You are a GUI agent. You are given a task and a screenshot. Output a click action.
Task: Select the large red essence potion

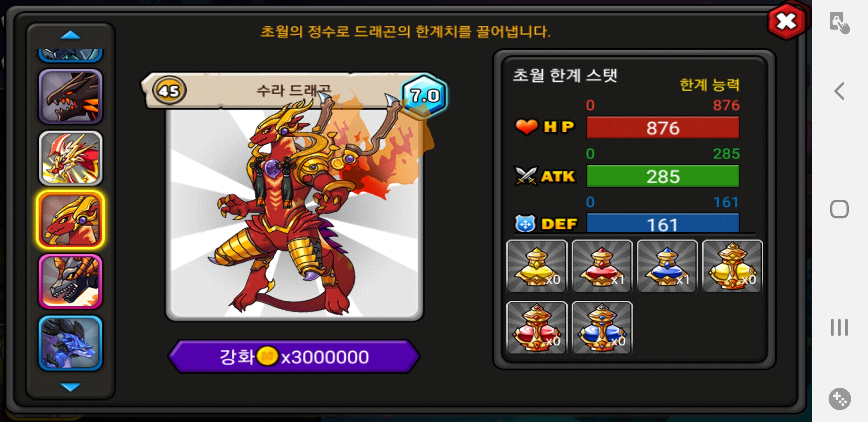coord(536,328)
